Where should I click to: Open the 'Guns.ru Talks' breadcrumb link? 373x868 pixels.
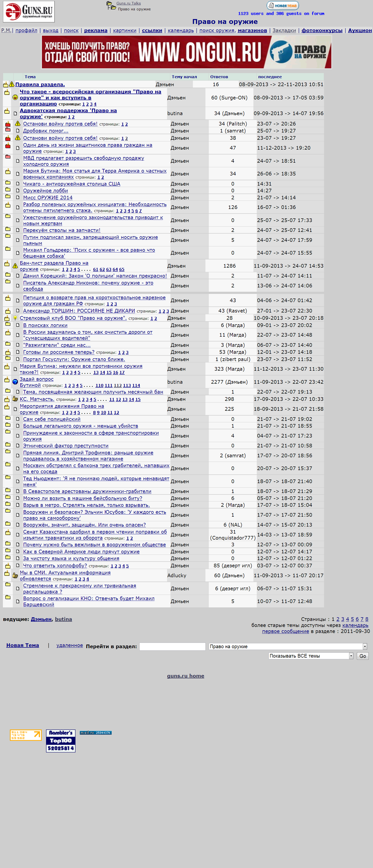point(129,3)
